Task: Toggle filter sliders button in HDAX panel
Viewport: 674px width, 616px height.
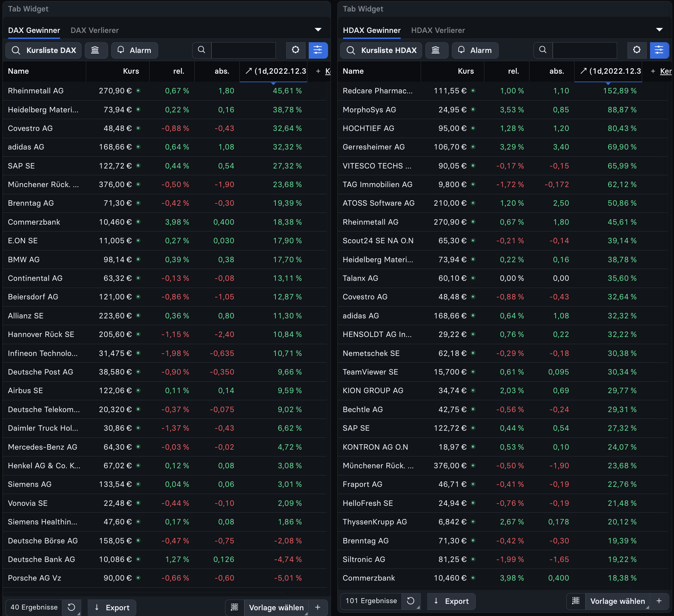Action: tap(659, 50)
